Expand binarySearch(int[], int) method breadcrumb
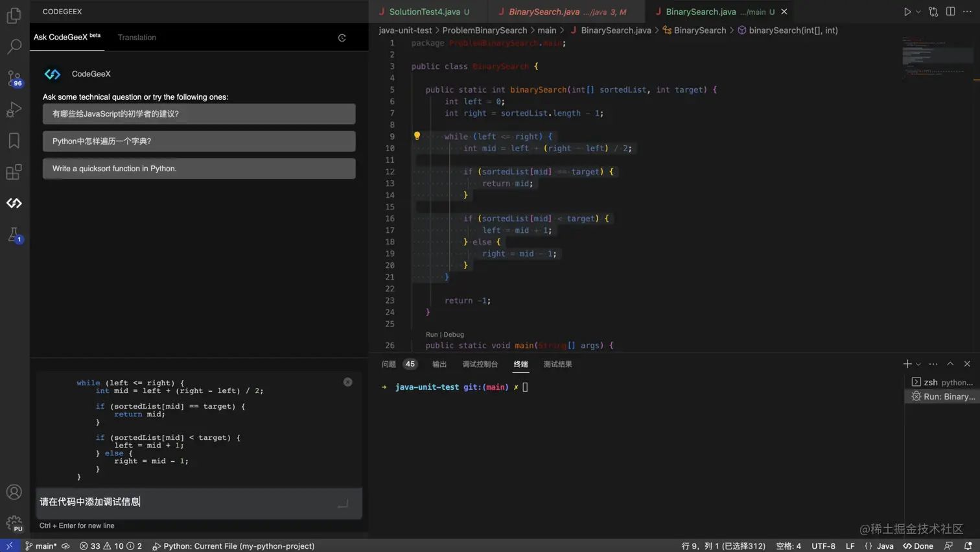Image resolution: width=980 pixels, height=552 pixels. 787,30
